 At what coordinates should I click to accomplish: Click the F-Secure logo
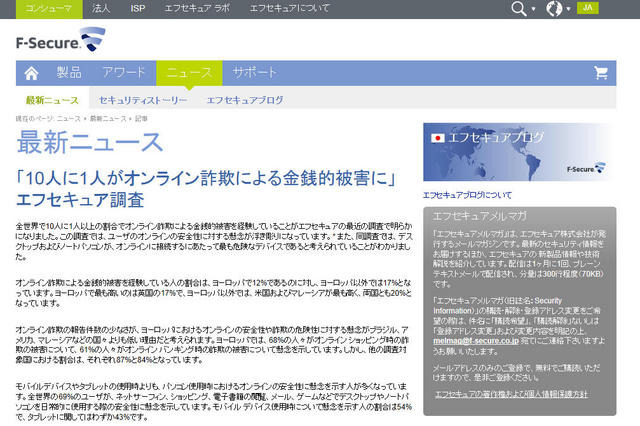click(x=60, y=40)
